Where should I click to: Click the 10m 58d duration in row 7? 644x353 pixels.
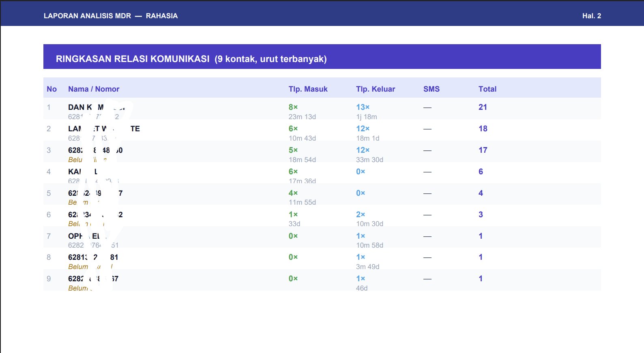pyautogui.click(x=369, y=245)
